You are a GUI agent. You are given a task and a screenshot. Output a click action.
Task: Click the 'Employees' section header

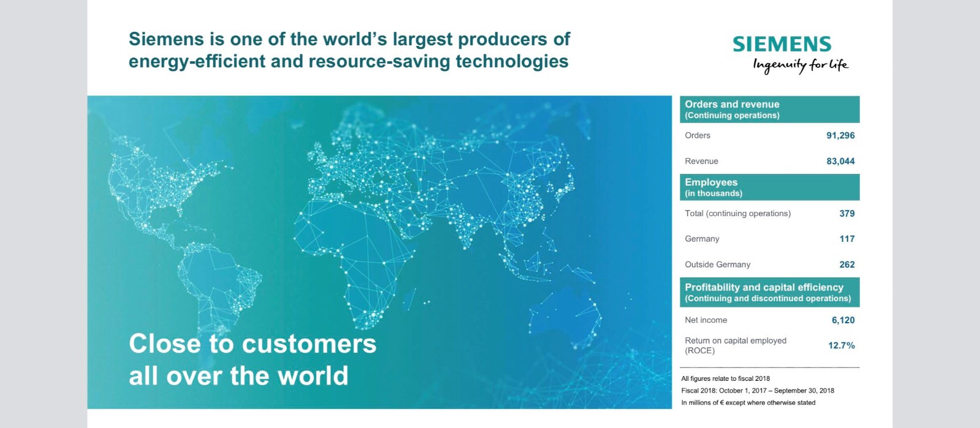[711, 182]
